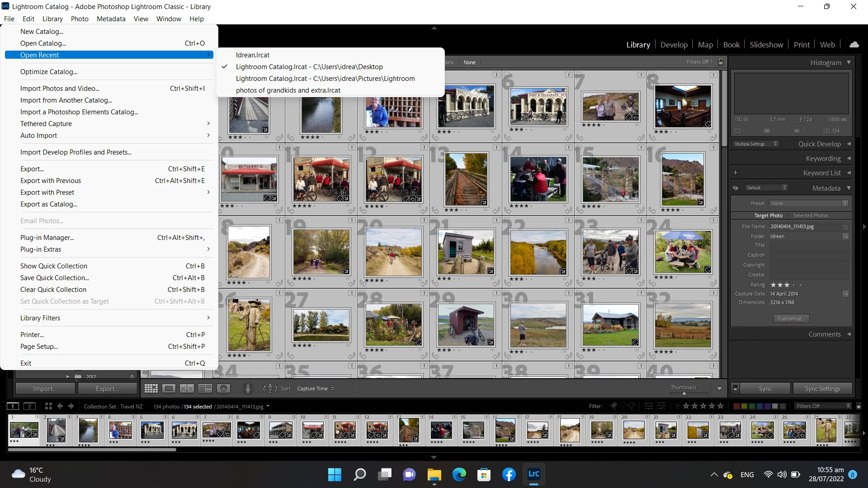
Task: Switch to the Develop module
Action: coord(674,45)
